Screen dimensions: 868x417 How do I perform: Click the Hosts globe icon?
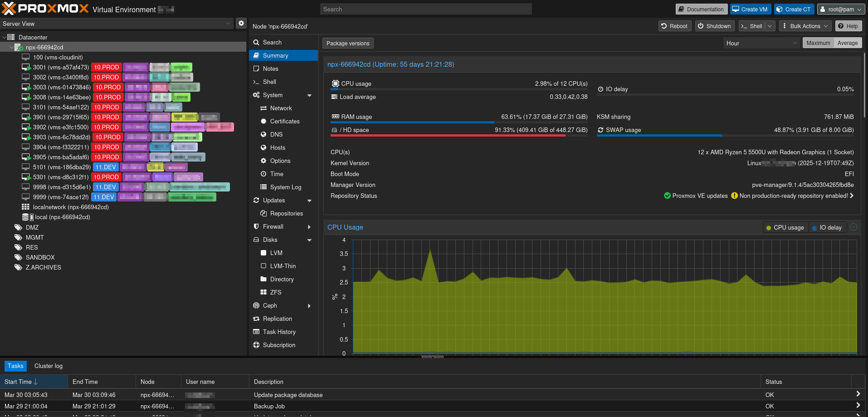point(263,147)
